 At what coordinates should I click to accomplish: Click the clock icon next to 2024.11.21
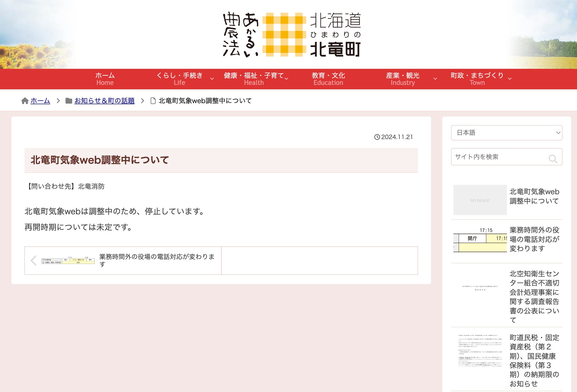point(377,137)
